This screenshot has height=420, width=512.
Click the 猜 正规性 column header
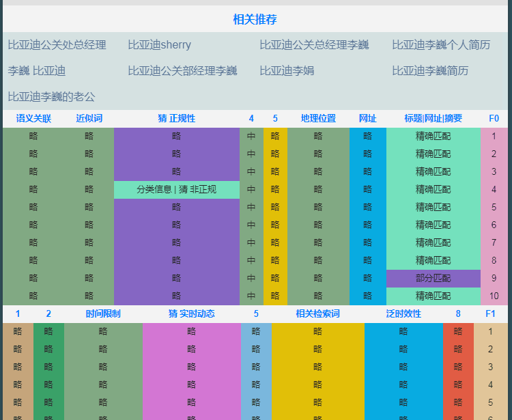click(177, 119)
